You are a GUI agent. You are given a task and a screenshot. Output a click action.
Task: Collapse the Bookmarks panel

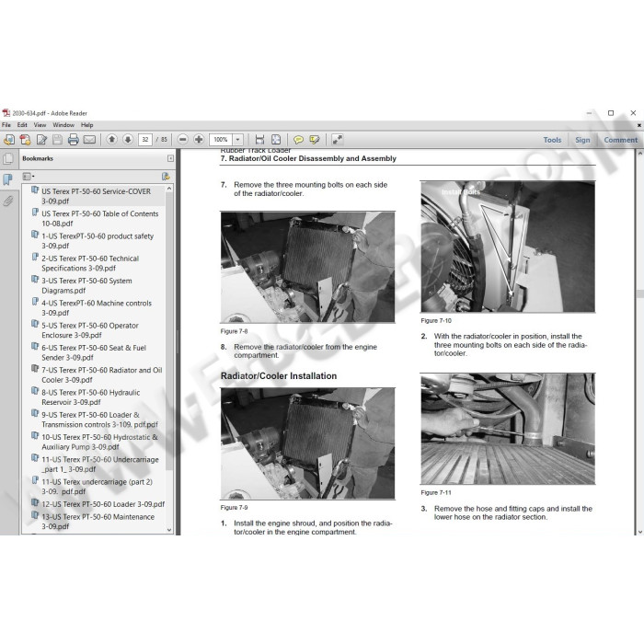coord(170,158)
